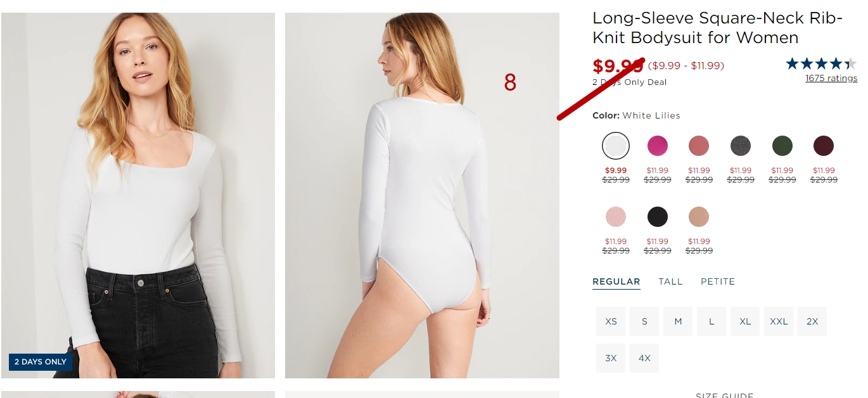Click the star rating icons

(821, 63)
